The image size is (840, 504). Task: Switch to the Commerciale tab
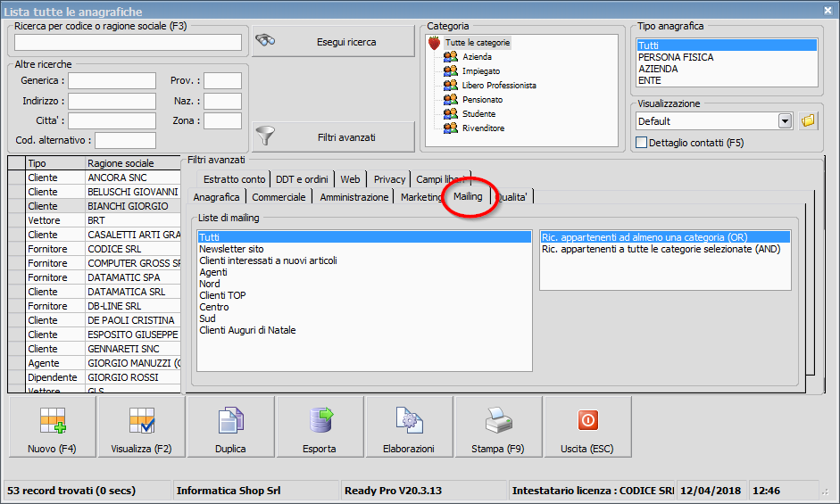coord(279,197)
